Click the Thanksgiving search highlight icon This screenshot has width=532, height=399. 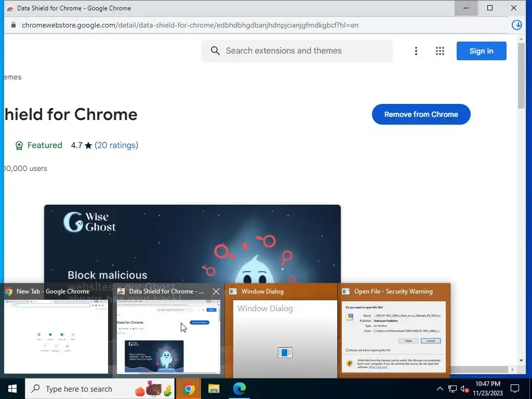click(154, 389)
